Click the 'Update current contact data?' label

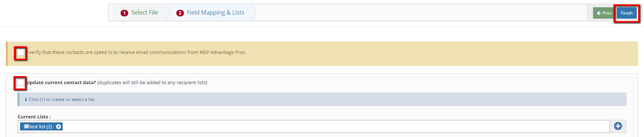click(x=61, y=83)
